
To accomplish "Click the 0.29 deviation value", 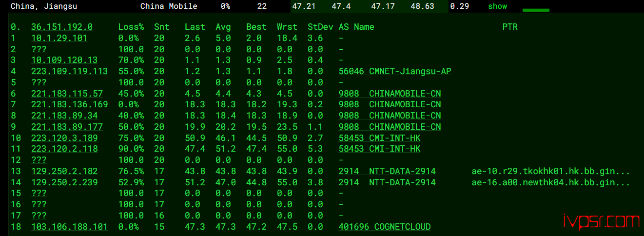I will pyautogui.click(x=460, y=6).
